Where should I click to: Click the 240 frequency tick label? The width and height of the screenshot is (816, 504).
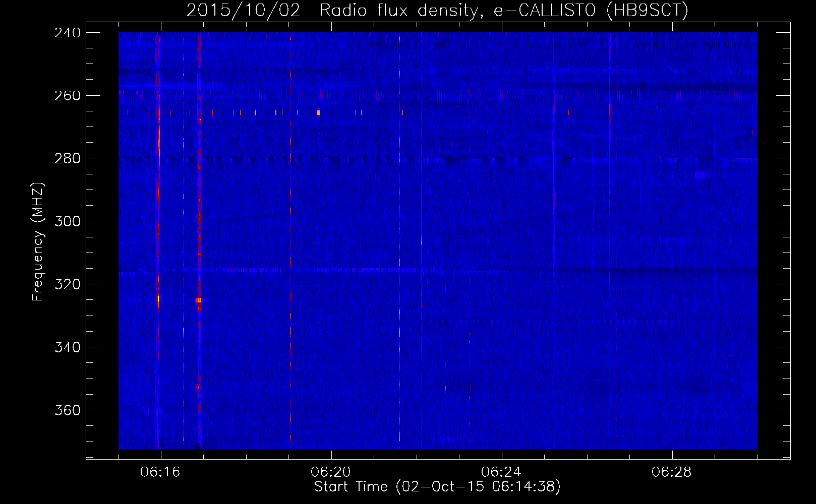68,33
